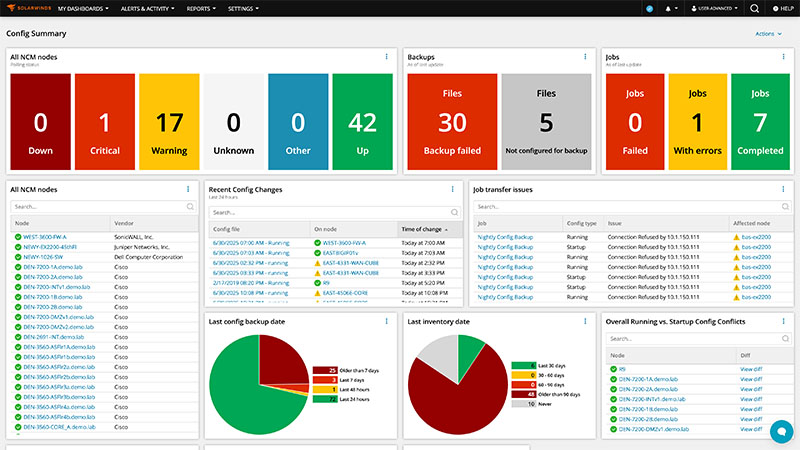The image size is (800, 450).
Task: Open kebab menu of Last inventory date
Action: click(585, 321)
